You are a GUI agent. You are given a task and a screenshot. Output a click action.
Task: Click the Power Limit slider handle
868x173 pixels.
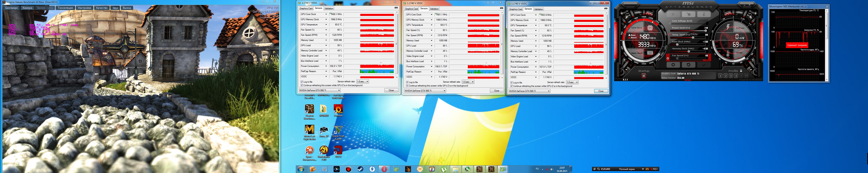(x=705, y=30)
